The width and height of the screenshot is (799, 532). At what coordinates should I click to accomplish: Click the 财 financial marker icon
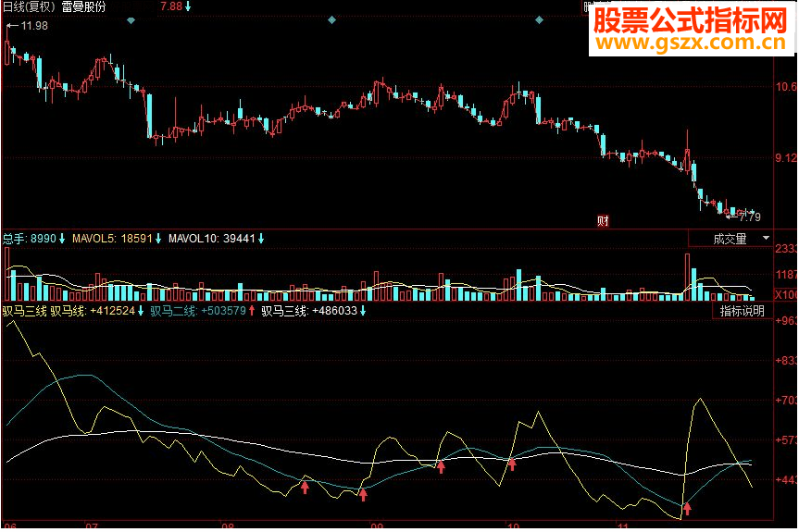tap(603, 221)
